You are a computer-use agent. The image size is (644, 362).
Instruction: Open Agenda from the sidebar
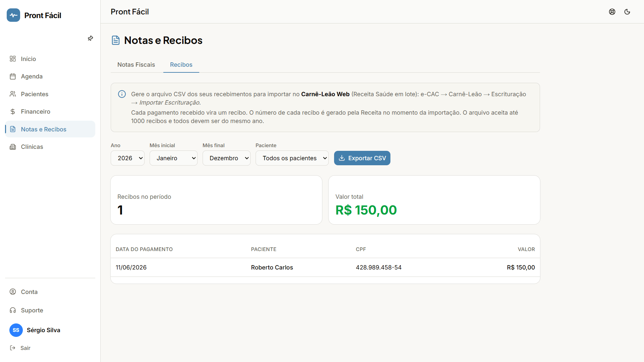click(50, 76)
